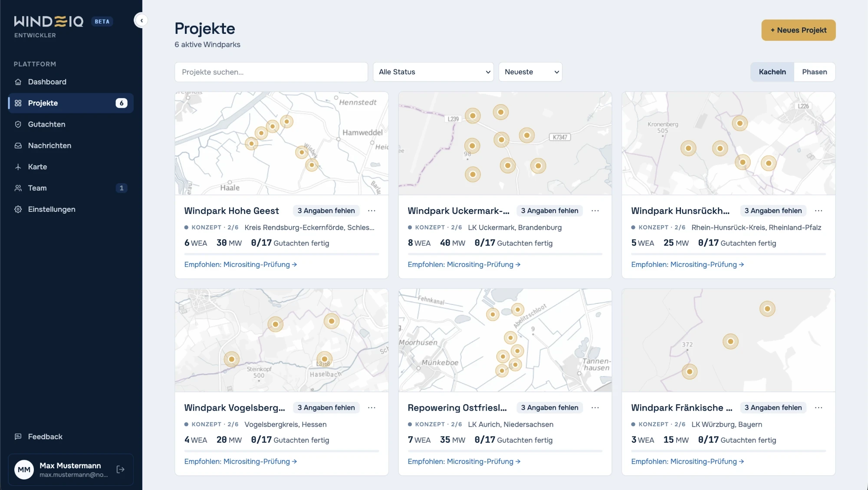The height and width of the screenshot is (490, 868).
Task: Open the Max Mustermann profile avatar
Action: (24, 470)
